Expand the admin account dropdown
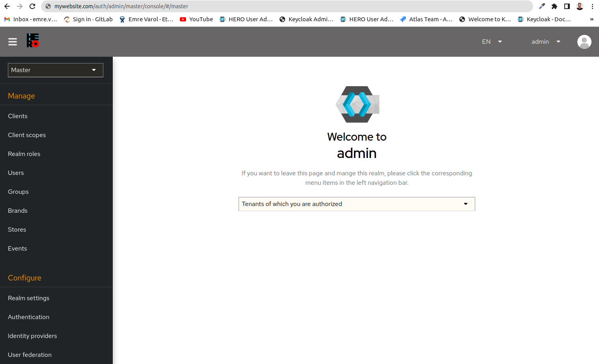599x364 pixels. pos(545,41)
